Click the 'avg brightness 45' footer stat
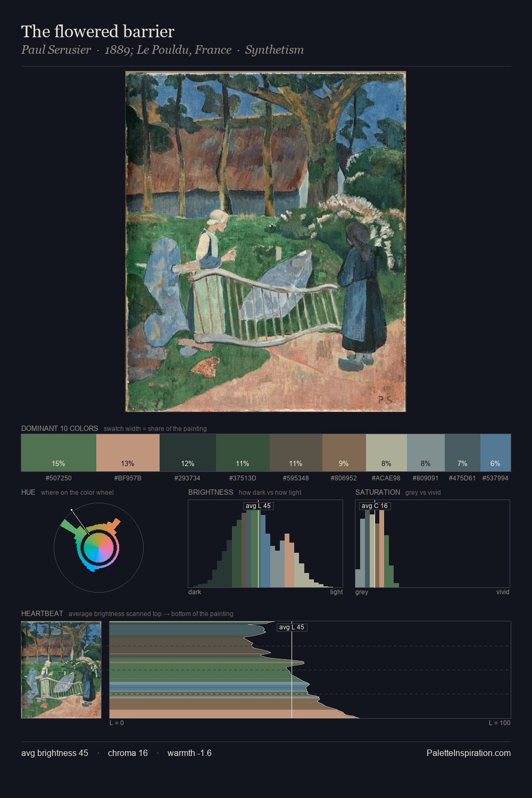The height and width of the screenshot is (798, 532). coord(55,753)
